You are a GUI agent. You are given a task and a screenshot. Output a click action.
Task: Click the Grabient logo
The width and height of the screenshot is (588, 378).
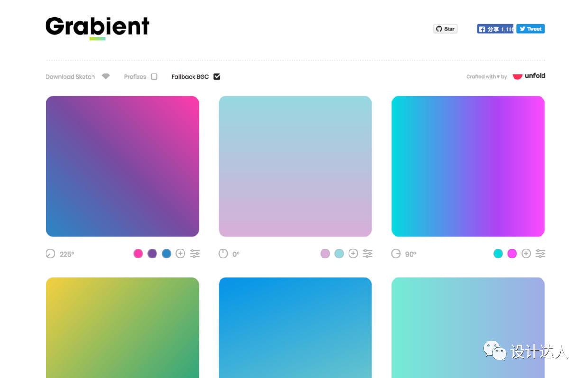pyautogui.click(x=97, y=28)
